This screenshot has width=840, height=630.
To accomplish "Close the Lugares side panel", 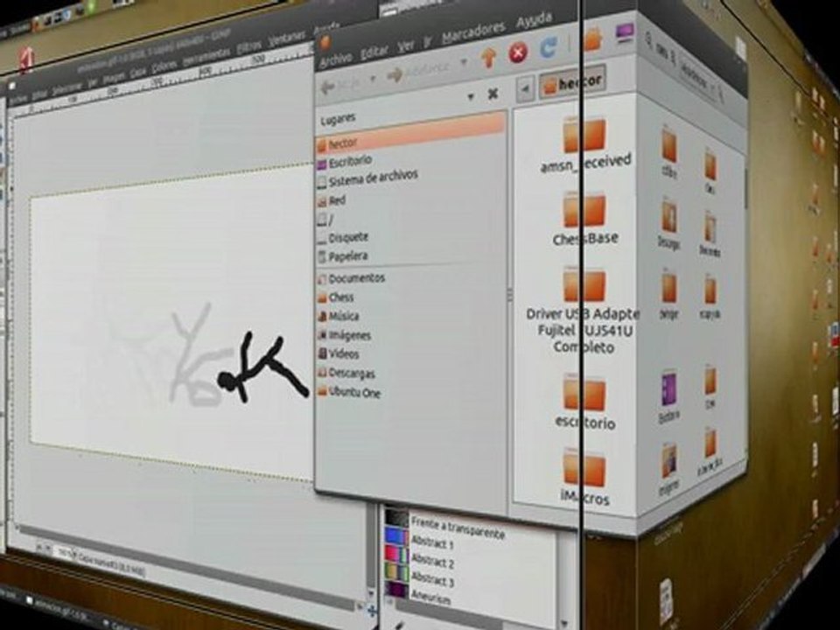I will coord(493,94).
